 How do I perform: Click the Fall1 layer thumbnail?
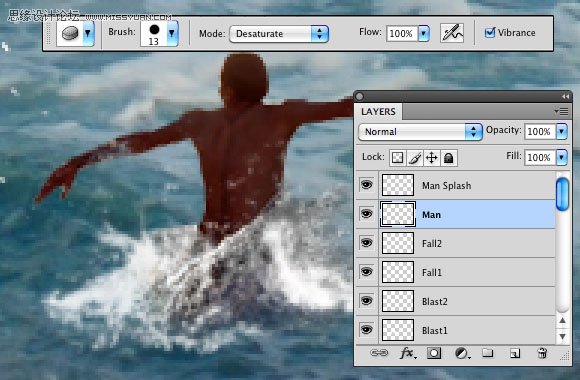pos(398,272)
